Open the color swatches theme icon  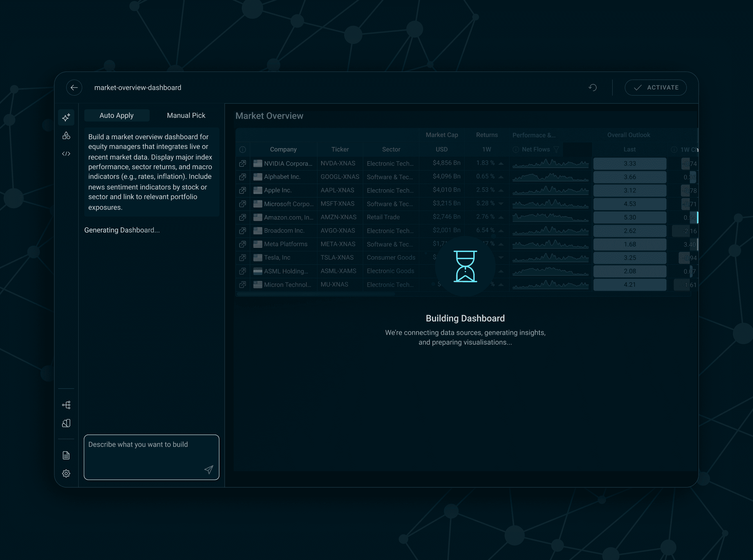66,423
